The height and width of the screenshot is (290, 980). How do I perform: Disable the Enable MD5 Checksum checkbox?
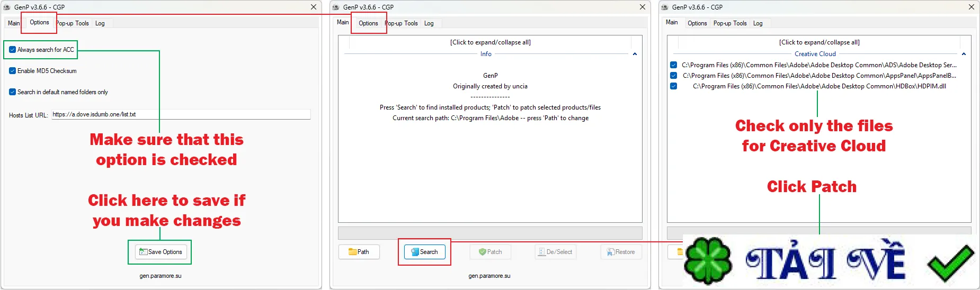[12, 71]
